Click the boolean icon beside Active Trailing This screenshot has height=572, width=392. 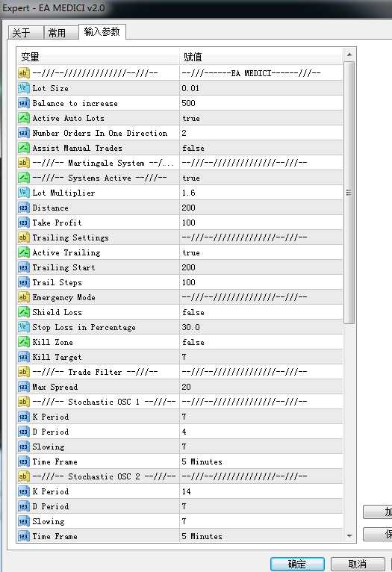point(23,253)
